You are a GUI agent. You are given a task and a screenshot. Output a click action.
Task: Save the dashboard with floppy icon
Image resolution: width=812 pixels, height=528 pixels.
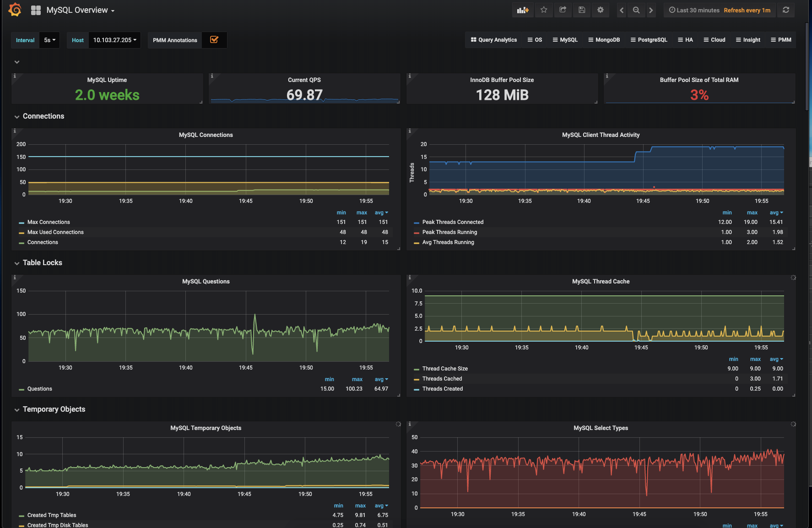coord(581,10)
